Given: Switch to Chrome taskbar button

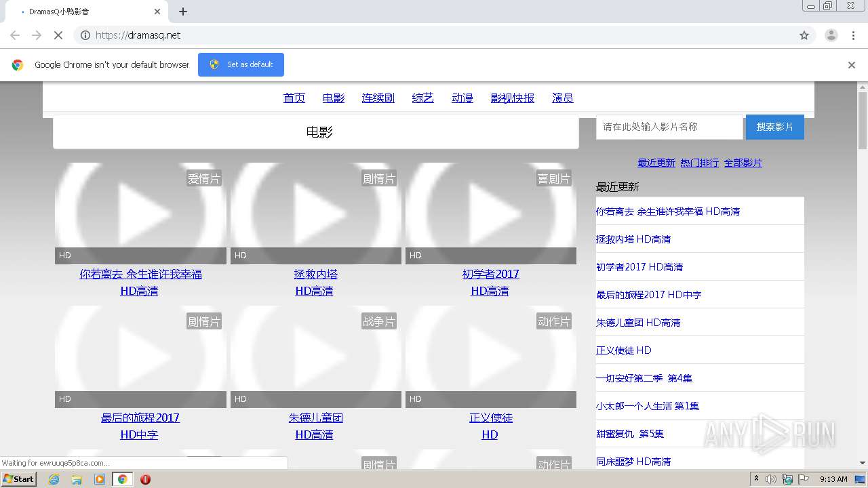Looking at the screenshot, I should pyautogui.click(x=123, y=479).
